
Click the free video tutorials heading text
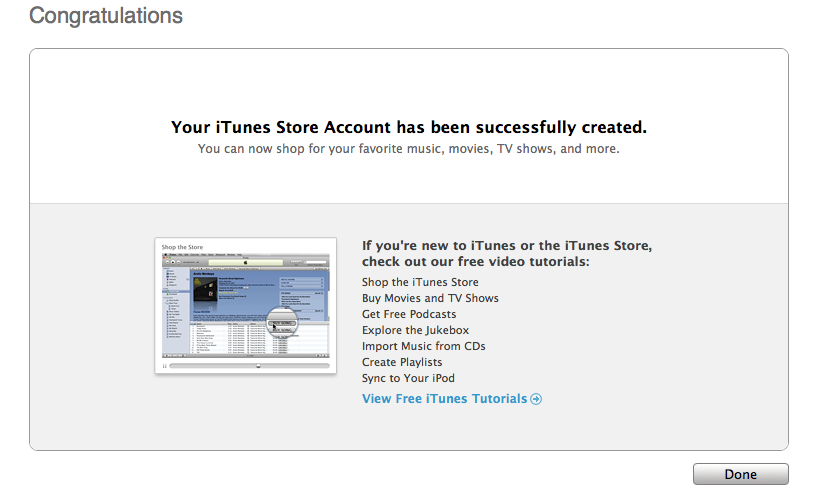(507, 253)
